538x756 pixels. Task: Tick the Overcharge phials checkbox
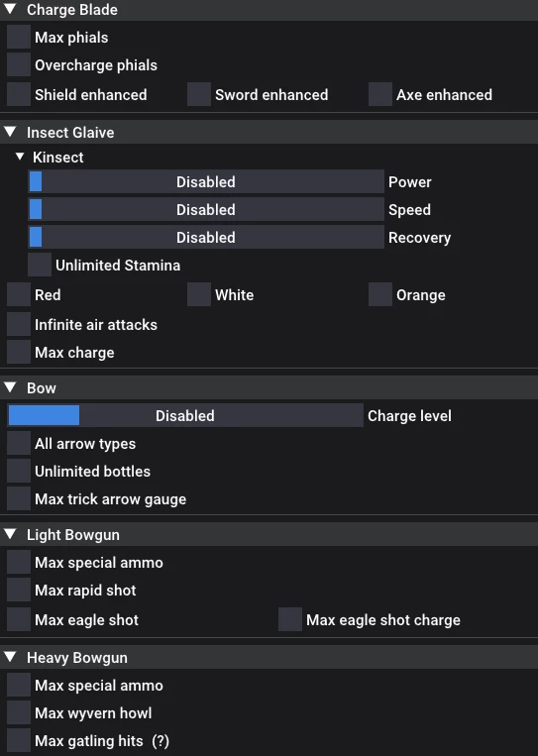pyautogui.click(x=19, y=65)
